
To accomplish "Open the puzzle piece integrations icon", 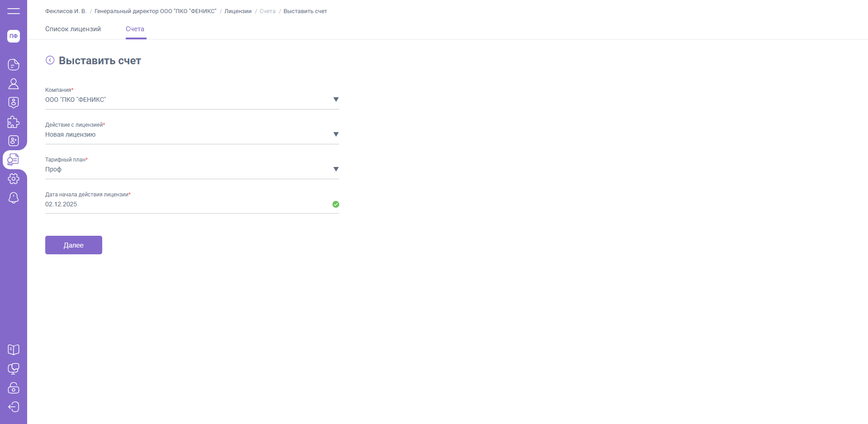I will coord(14,122).
